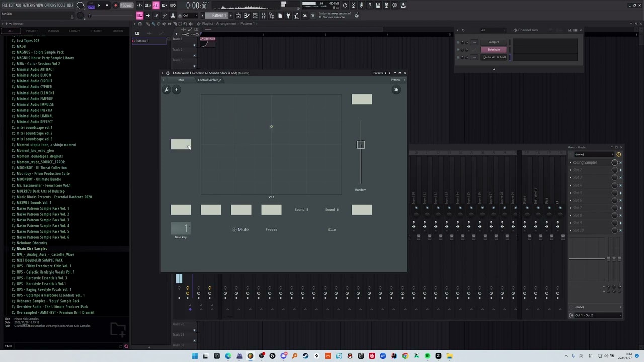644x362 pixels.
Task: Click the S11o control
Action: point(332,230)
